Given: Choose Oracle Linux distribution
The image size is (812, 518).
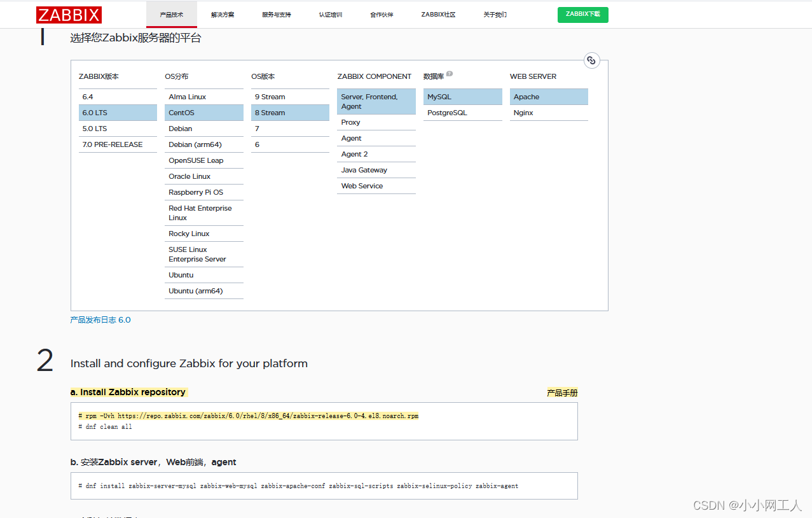Looking at the screenshot, I should tap(204, 176).
